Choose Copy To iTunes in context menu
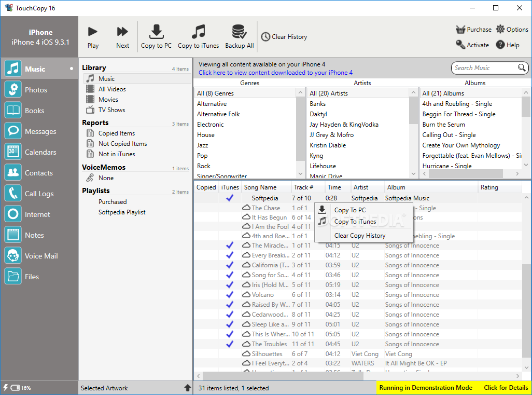Viewport: 532px width, 395px height. click(363, 222)
